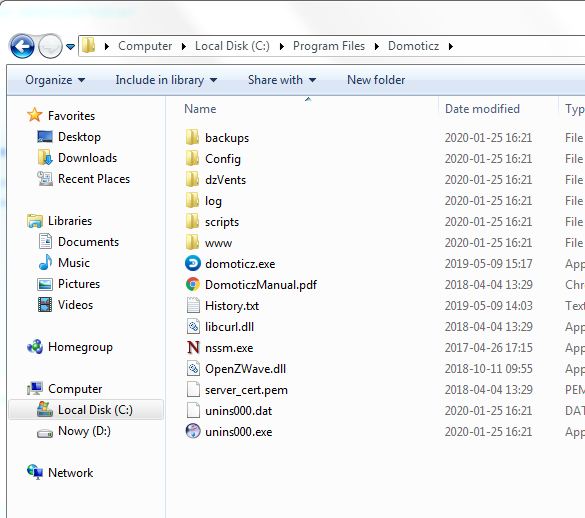Select Computer in the navigation pane
Viewport: 585px width, 518px height.
[75, 389]
